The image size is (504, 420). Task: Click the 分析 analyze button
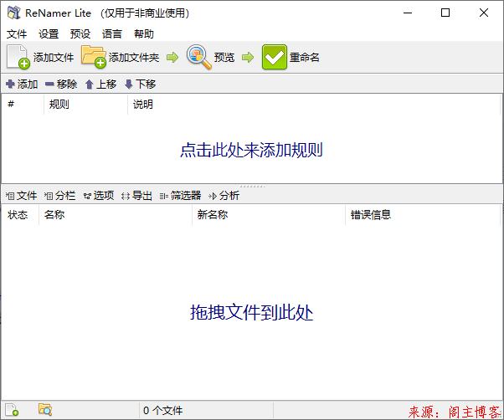coord(224,196)
